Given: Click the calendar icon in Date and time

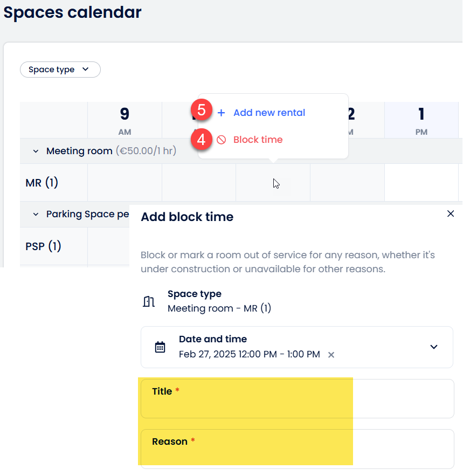Looking at the screenshot, I should coord(160,347).
